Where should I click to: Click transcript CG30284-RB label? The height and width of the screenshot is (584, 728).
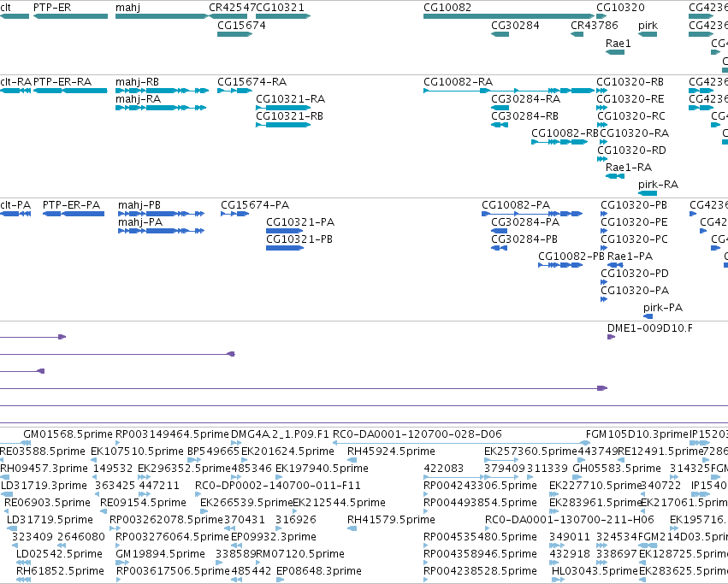pyautogui.click(x=524, y=116)
